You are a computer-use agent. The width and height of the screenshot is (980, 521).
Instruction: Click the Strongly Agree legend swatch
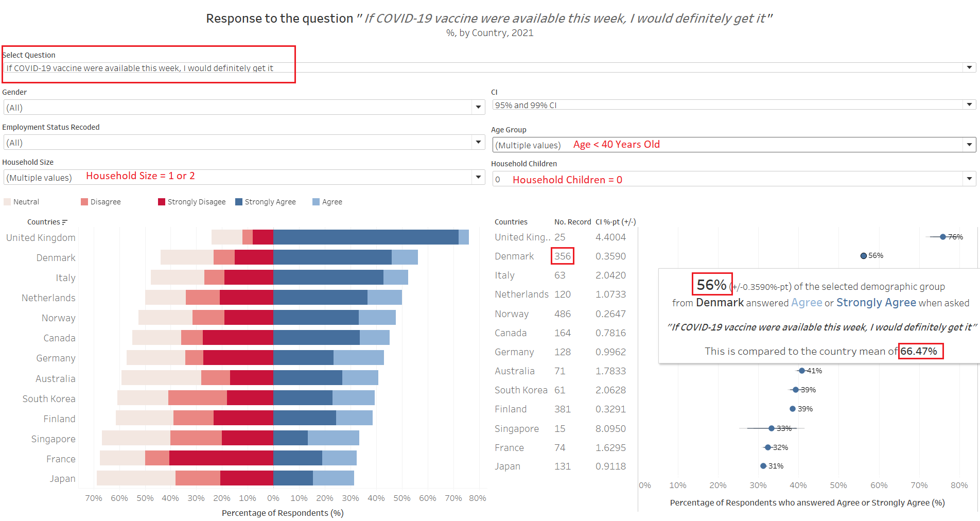239,202
